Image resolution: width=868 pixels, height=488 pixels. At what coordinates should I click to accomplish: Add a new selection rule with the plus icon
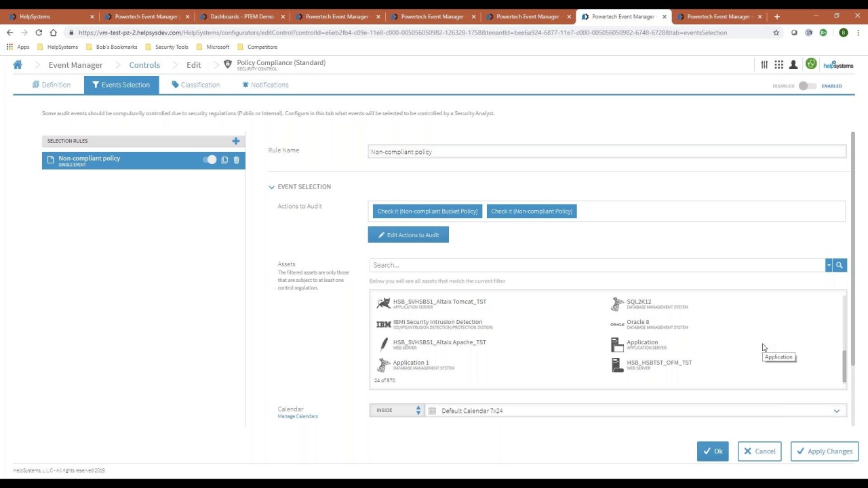point(236,141)
